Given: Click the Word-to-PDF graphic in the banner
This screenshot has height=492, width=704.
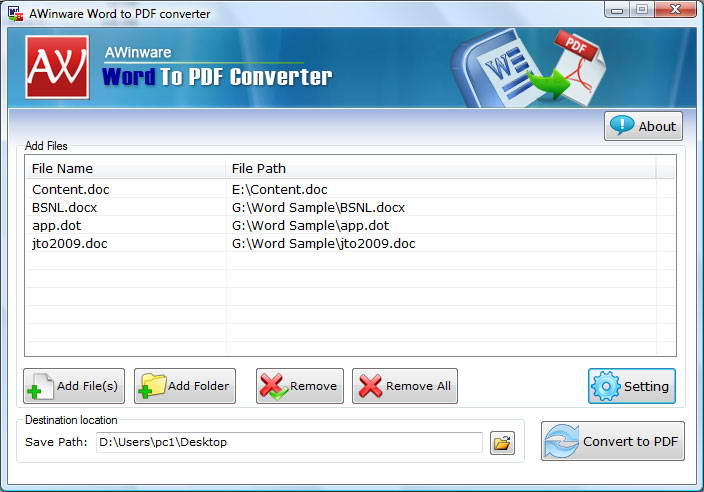Looking at the screenshot, I should click(x=529, y=67).
